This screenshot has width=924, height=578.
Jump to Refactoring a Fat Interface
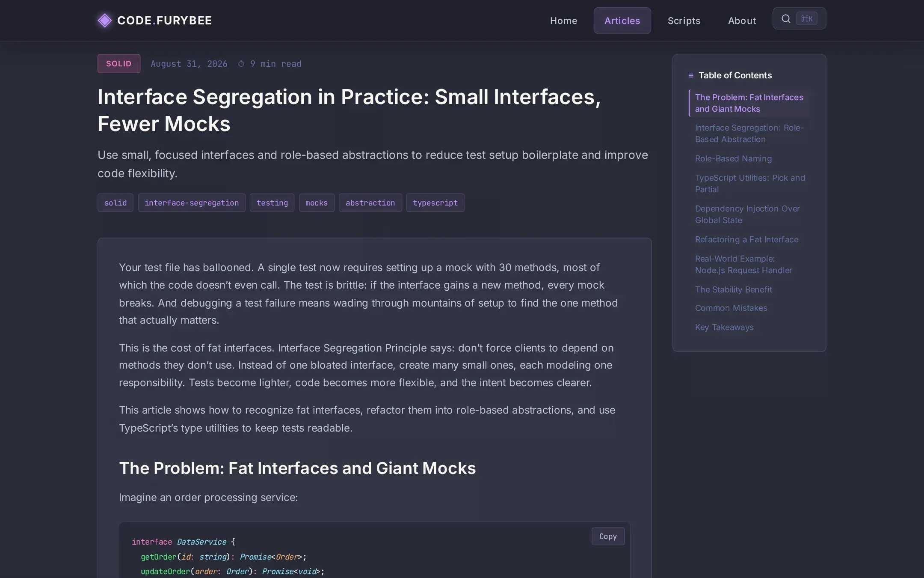click(746, 239)
